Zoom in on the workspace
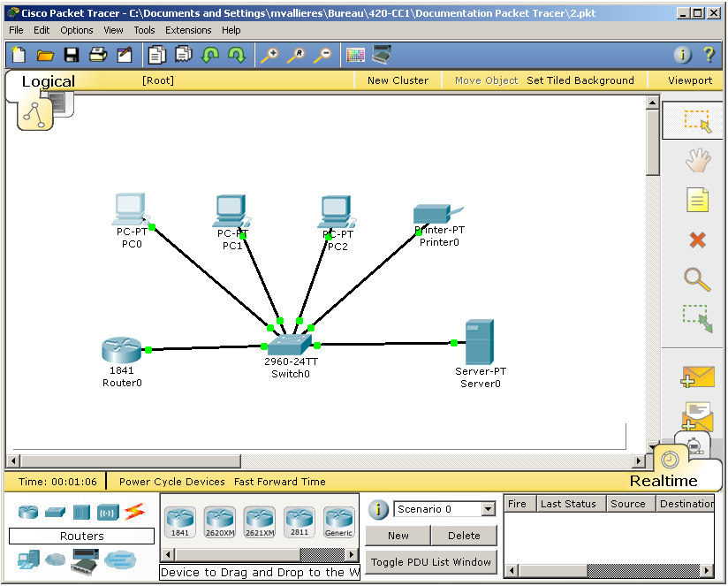 coord(269,56)
